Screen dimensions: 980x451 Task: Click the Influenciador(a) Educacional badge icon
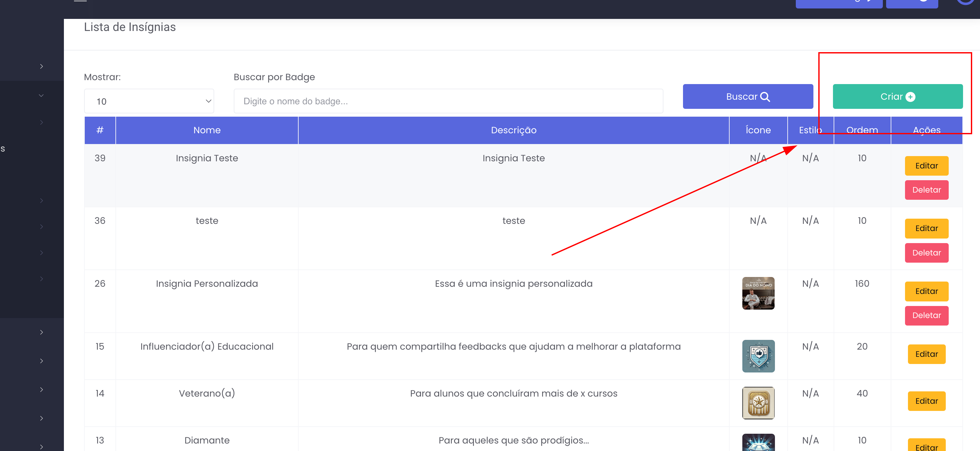click(758, 356)
